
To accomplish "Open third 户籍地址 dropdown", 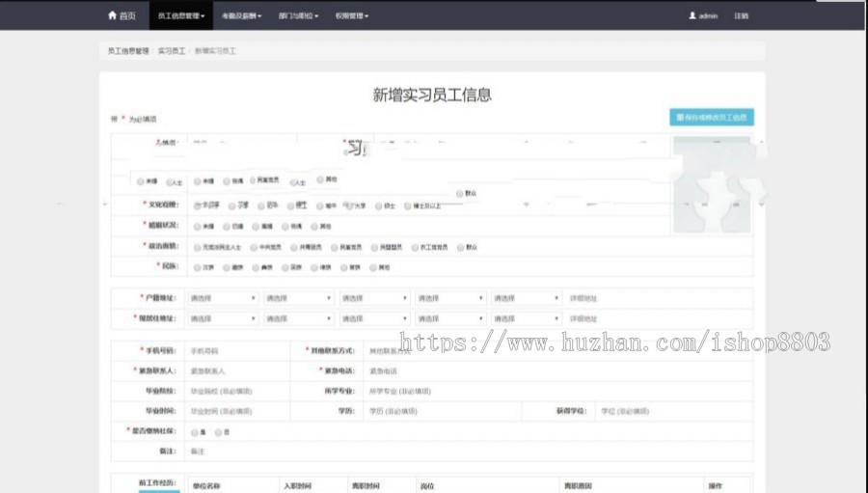I will click(374, 298).
